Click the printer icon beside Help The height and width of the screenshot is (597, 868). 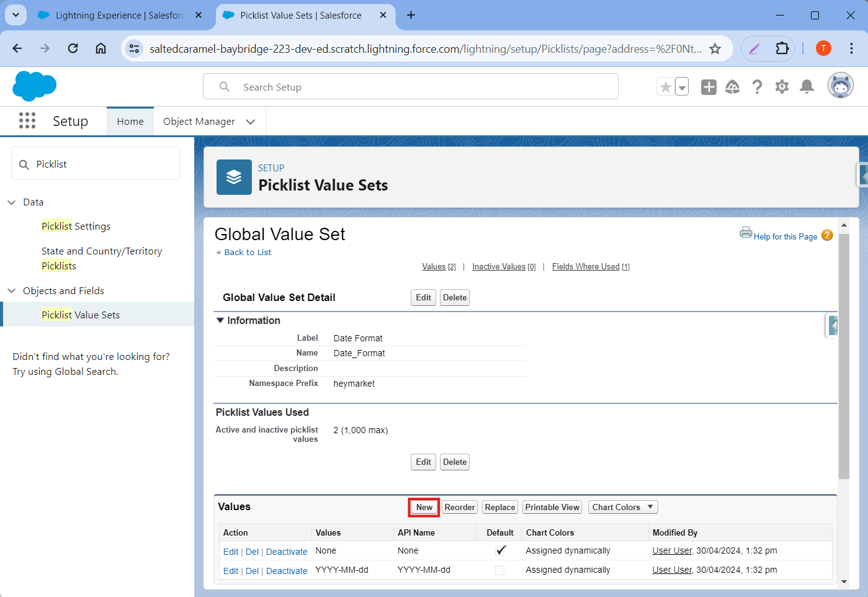[x=746, y=233]
